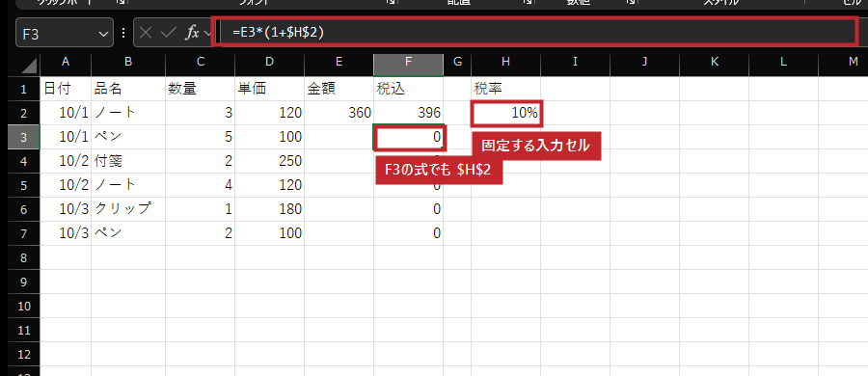This screenshot has height=376, width=868.
Task: Click cell A6 with date 10/3
Action: 66,209
